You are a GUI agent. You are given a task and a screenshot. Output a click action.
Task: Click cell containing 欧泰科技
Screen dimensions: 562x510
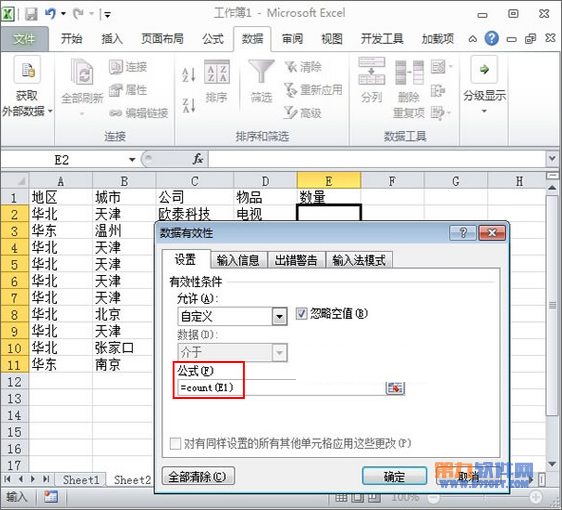point(195,214)
